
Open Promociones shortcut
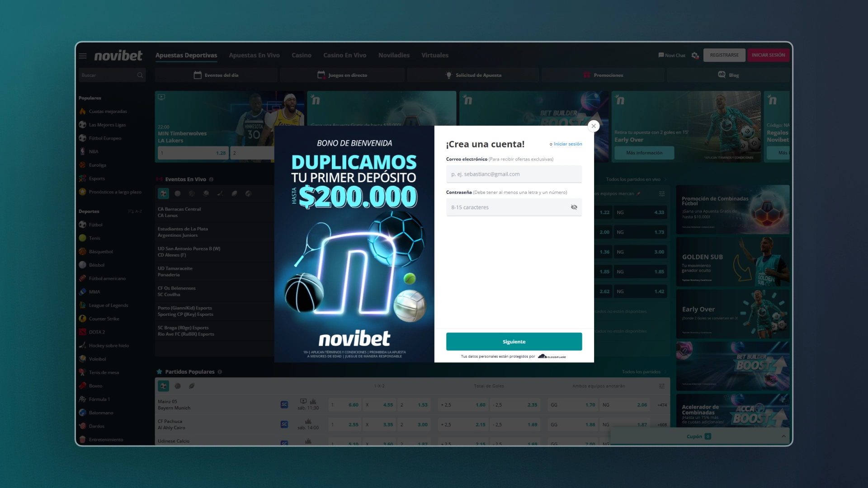pyautogui.click(x=603, y=75)
